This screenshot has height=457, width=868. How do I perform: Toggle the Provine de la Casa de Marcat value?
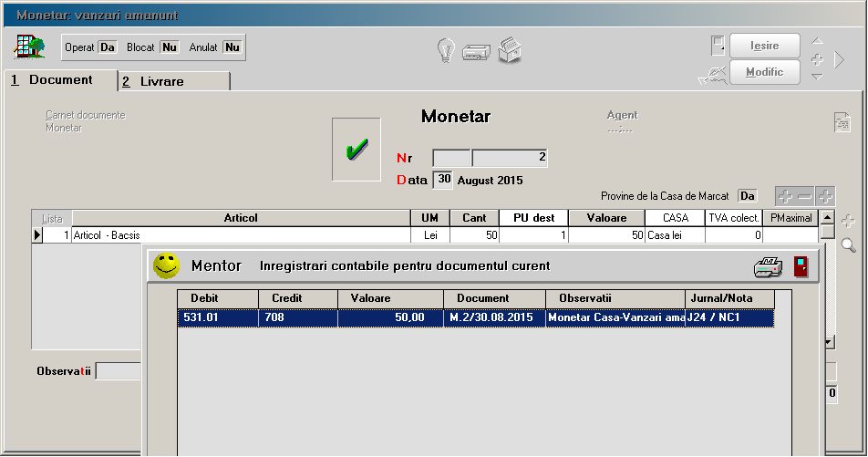pos(748,196)
